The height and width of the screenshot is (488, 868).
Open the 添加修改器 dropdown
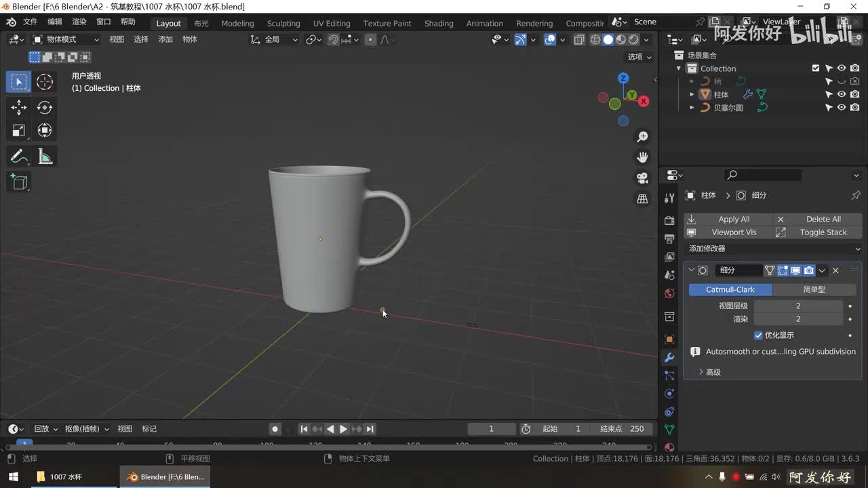tap(773, 249)
